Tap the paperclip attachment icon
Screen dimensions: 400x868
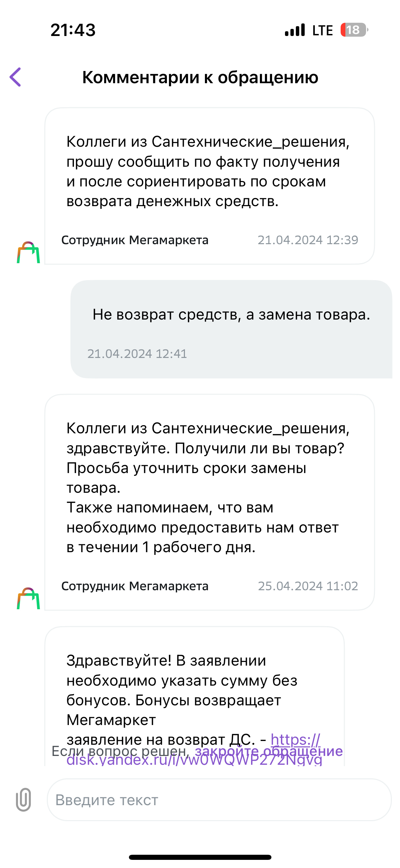23,800
